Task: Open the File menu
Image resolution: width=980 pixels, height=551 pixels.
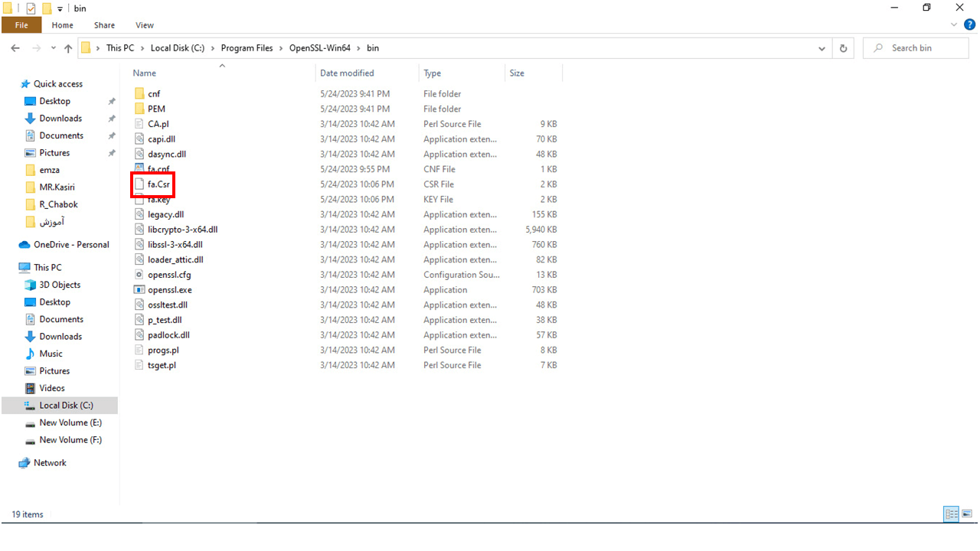Action: [21, 25]
